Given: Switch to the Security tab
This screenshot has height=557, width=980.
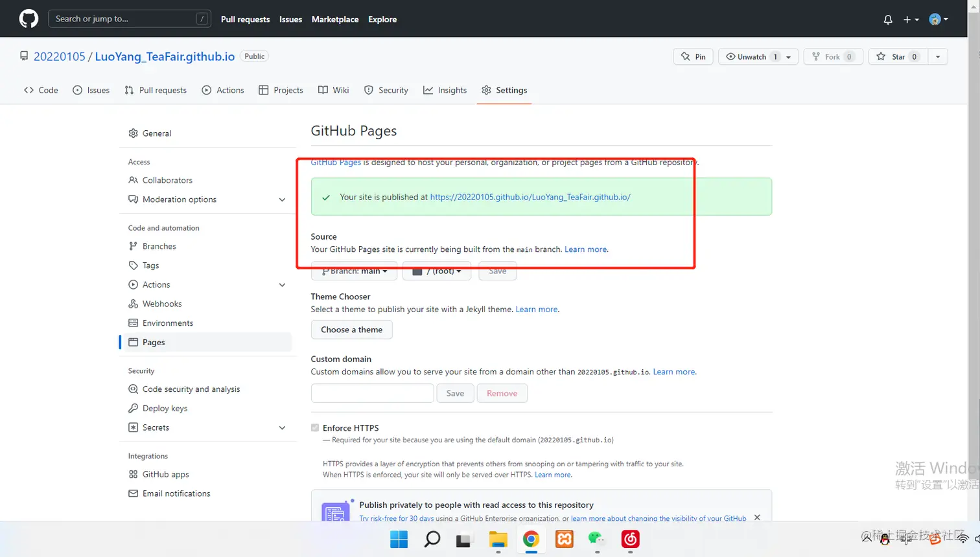Looking at the screenshot, I should tap(386, 90).
